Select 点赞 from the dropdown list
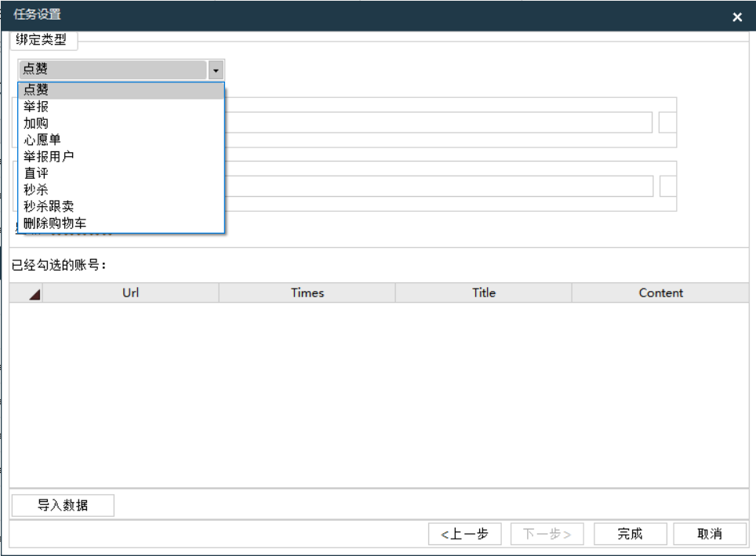756x556 pixels. (x=122, y=90)
